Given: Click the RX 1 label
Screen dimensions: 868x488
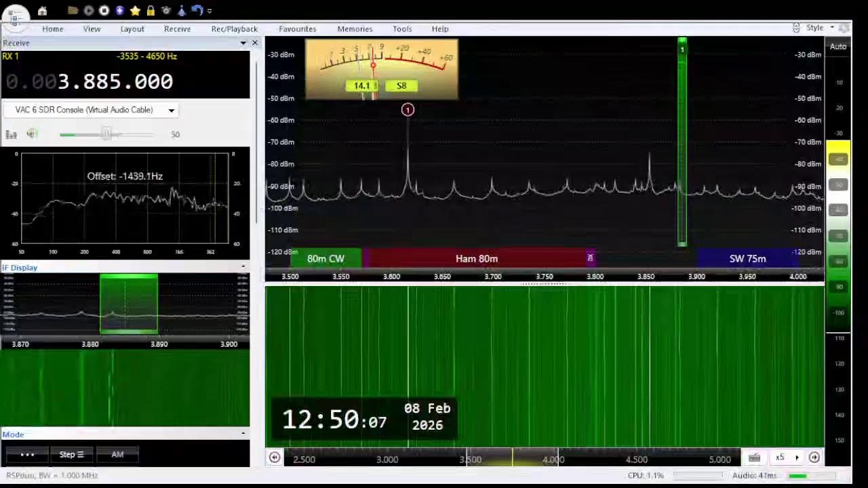Looking at the screenshot, I should point(11,56).
